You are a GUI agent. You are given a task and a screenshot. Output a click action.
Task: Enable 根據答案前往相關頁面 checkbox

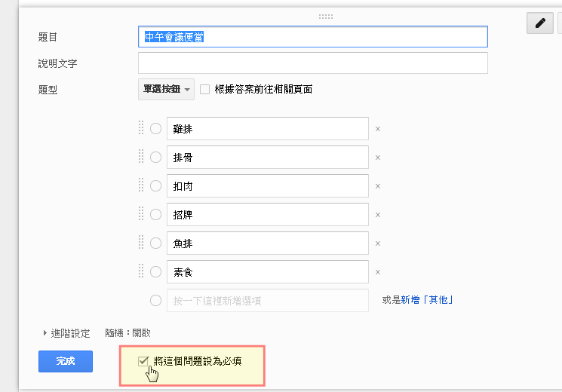point(204,89)
